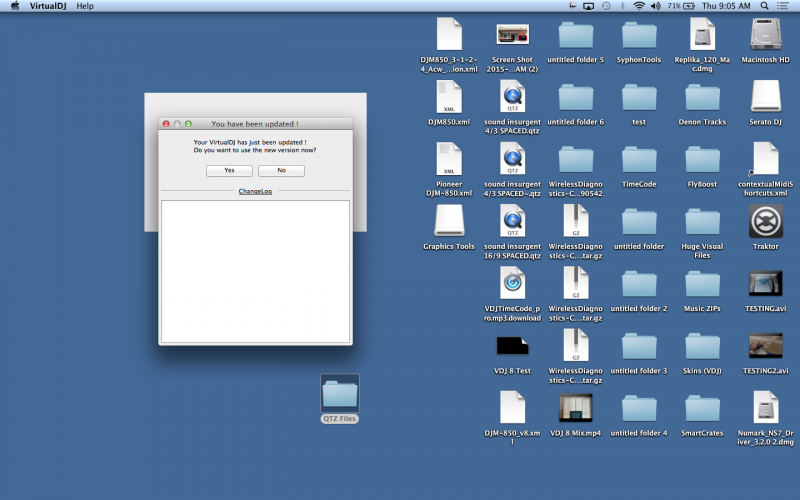Select the VDJ 8 Test file icon
This screenshot has width=800, height=500.
click(x=512, y=345)
